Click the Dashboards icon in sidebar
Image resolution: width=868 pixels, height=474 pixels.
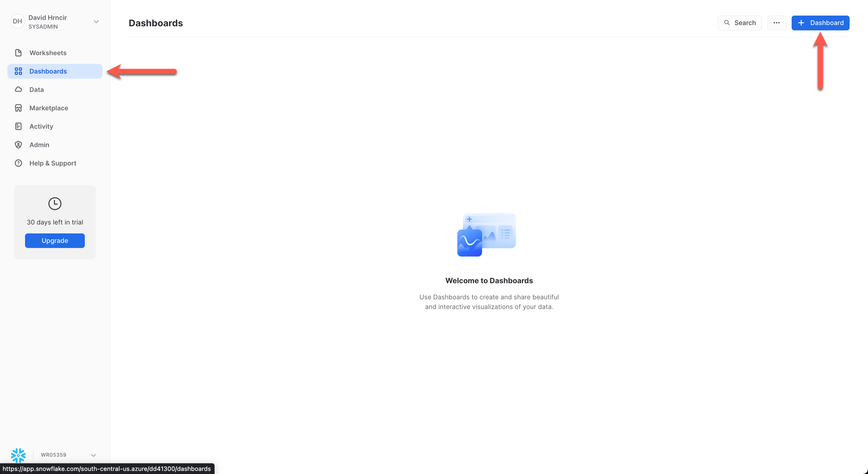[18, 71]
